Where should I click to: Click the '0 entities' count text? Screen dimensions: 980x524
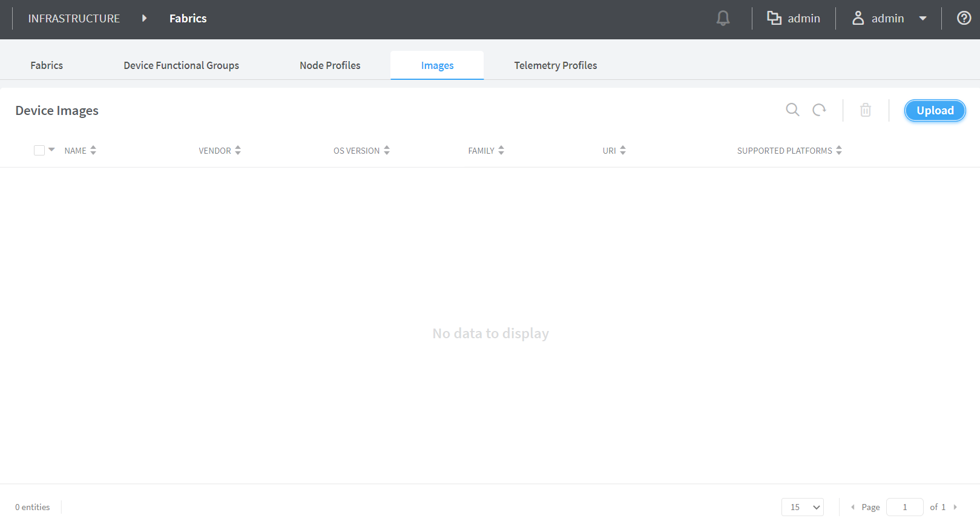click(x=33, y=507)
